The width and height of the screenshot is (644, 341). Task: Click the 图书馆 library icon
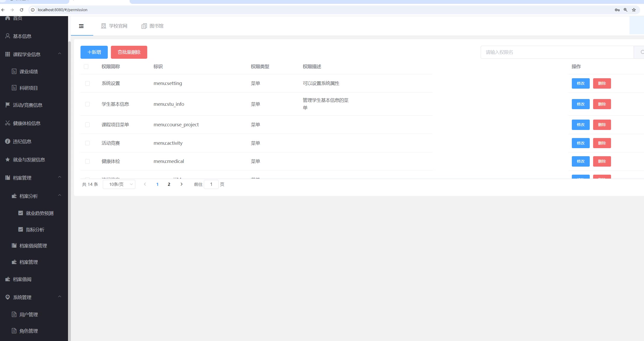pyautogui.click(x=144, y=26)
